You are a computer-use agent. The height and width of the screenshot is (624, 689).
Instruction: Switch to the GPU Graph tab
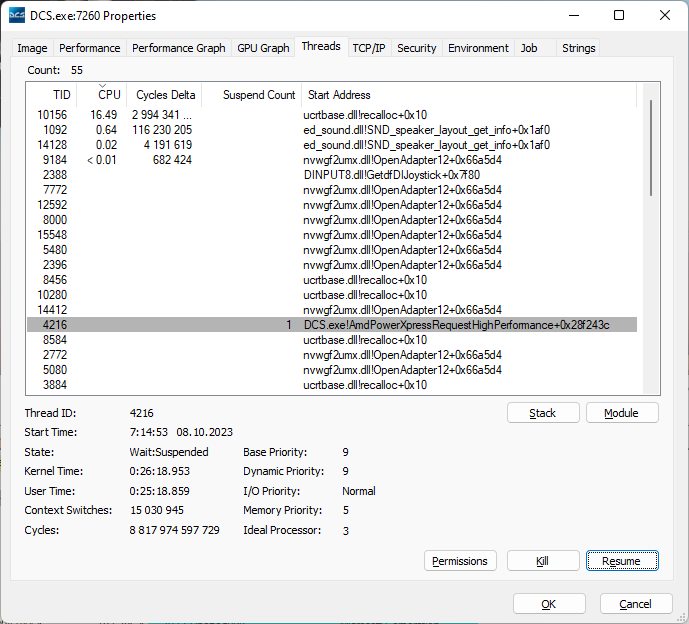[x=263, y=48]
